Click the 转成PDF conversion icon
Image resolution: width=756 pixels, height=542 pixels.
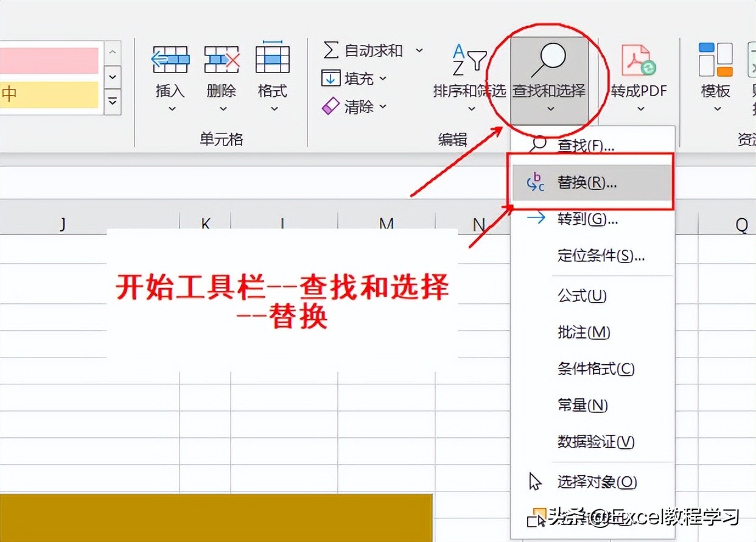coord(637,58)
